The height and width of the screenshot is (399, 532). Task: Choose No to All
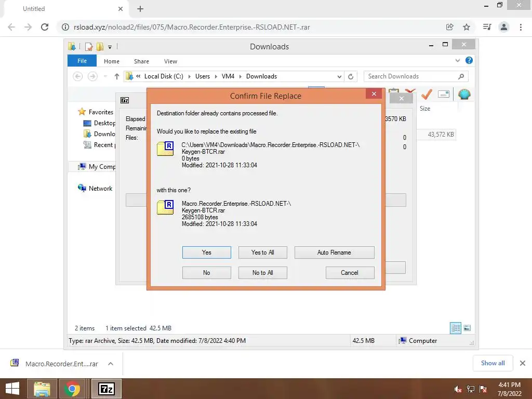[x=262, y=273]
